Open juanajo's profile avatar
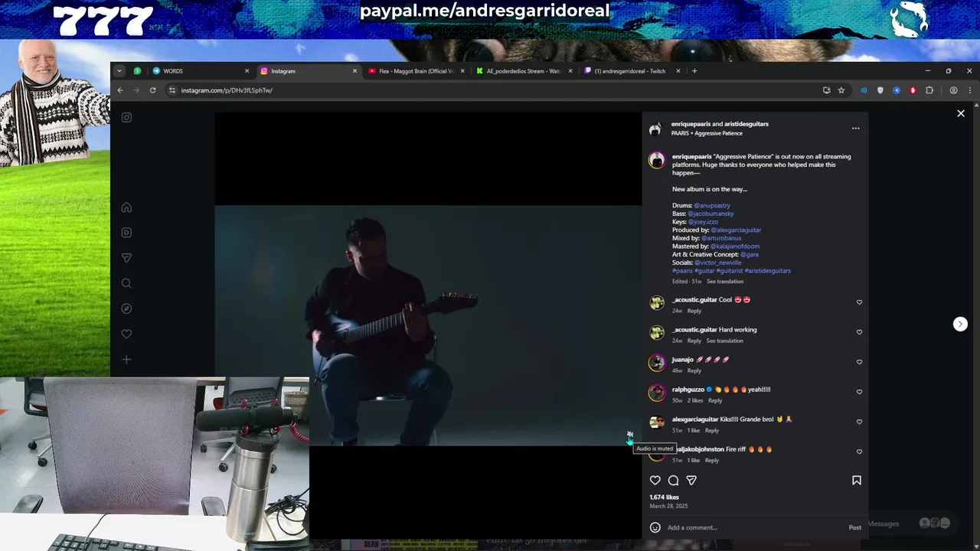This screenshot has width=980, height=551. click(x=657, y=363)
